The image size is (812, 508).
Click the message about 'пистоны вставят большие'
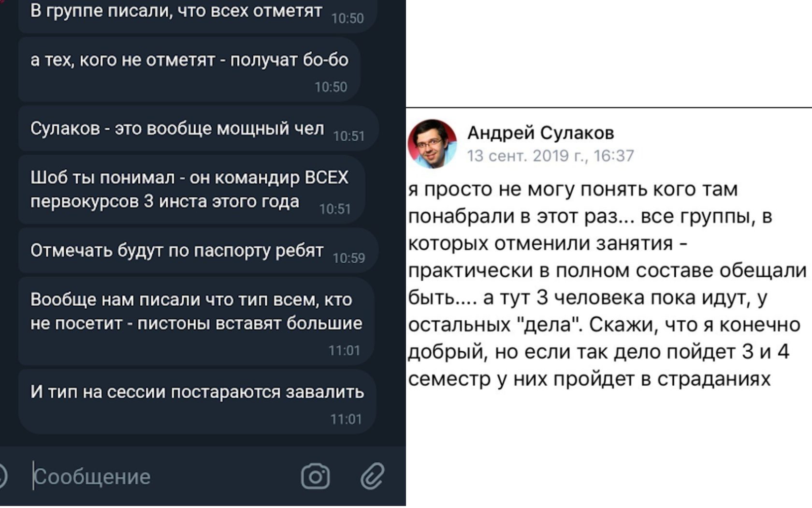[x=196, y=311]
